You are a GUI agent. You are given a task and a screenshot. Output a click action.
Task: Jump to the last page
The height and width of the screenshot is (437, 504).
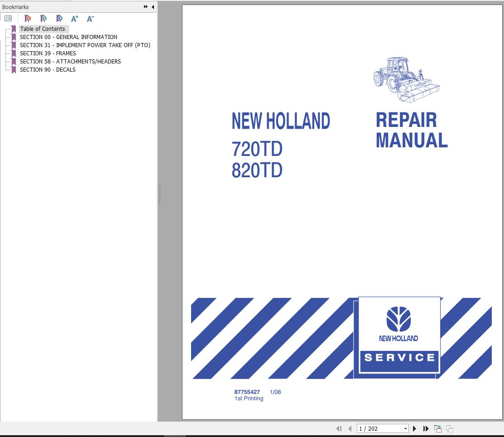[x=426, y=429]
